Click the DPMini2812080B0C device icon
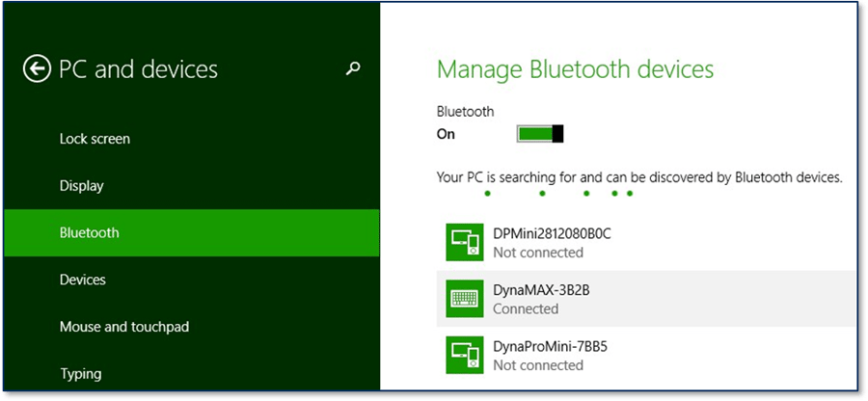 click(465, 242)
